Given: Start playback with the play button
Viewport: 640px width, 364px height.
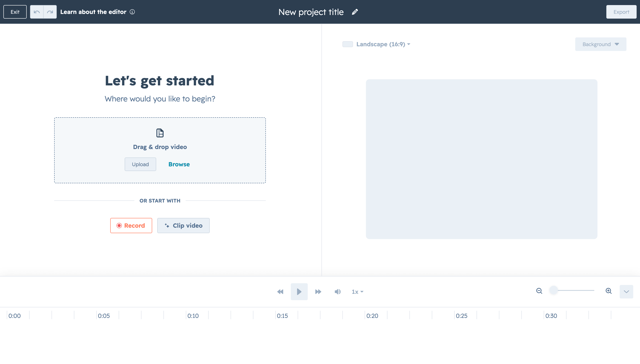Looking at the screenshot, I should [299, 292].
